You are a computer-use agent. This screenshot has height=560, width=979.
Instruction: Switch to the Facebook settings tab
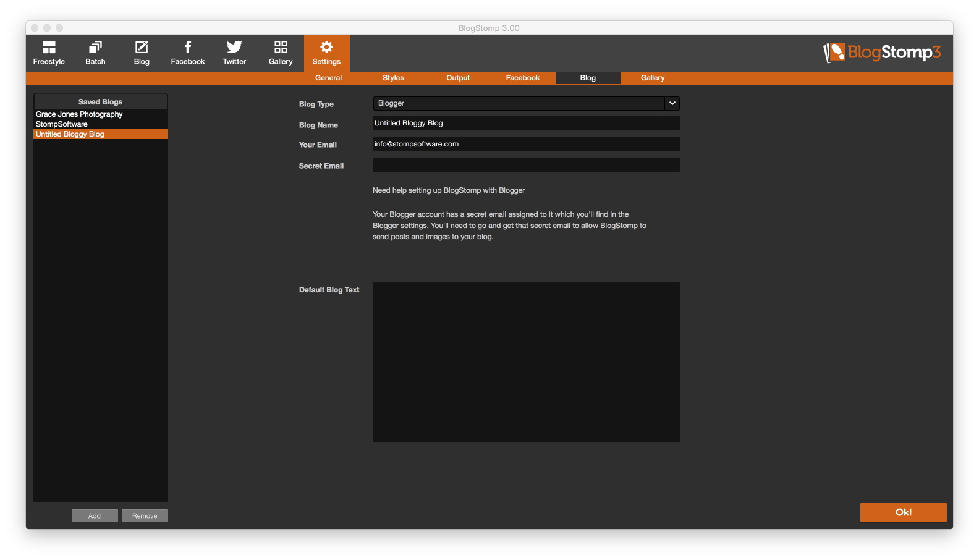pos(523,78)
